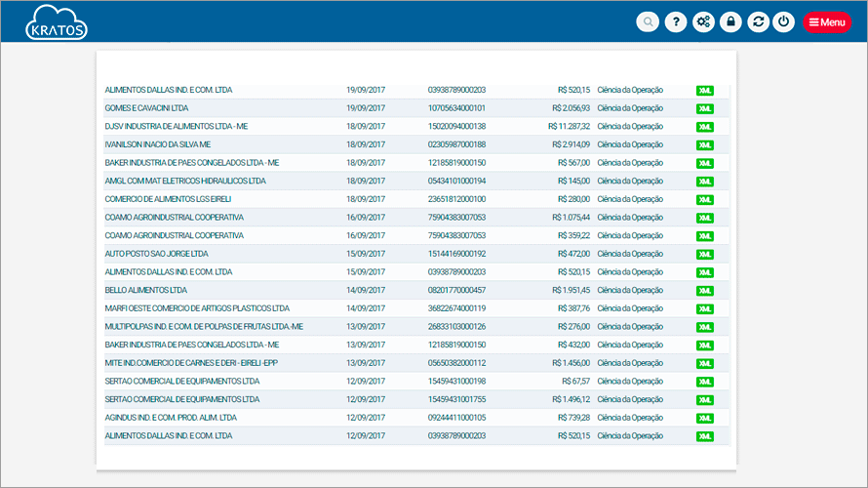Screen dimensions: 868x488
Task: Download XML for Marfi Oeste Comercio
Action: 705,309
